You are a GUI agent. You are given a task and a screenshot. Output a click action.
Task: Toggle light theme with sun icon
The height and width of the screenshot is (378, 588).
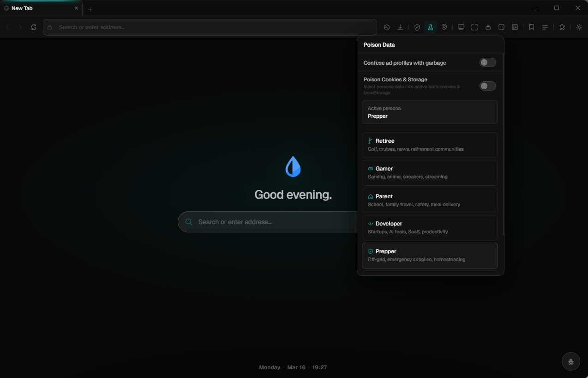[x=579, y=27]
